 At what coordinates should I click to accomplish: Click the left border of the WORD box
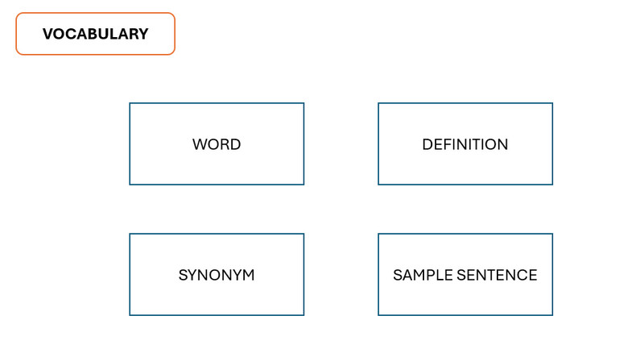(x=130, y=144)
